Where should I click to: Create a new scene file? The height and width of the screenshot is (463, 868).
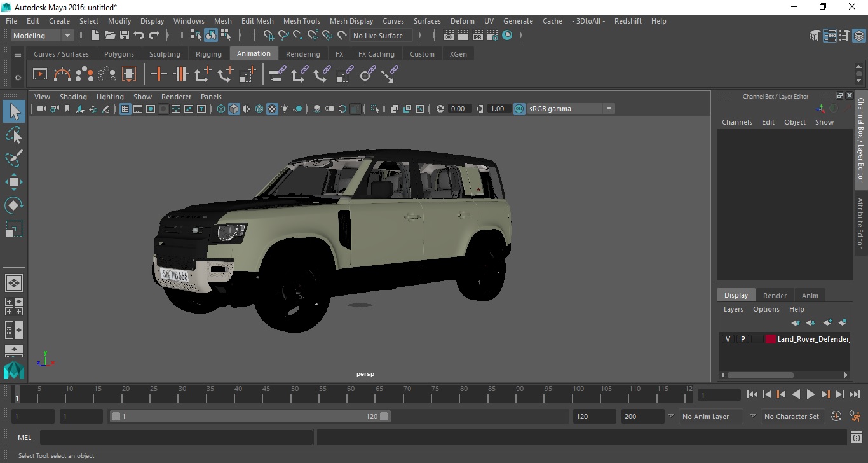95,35
